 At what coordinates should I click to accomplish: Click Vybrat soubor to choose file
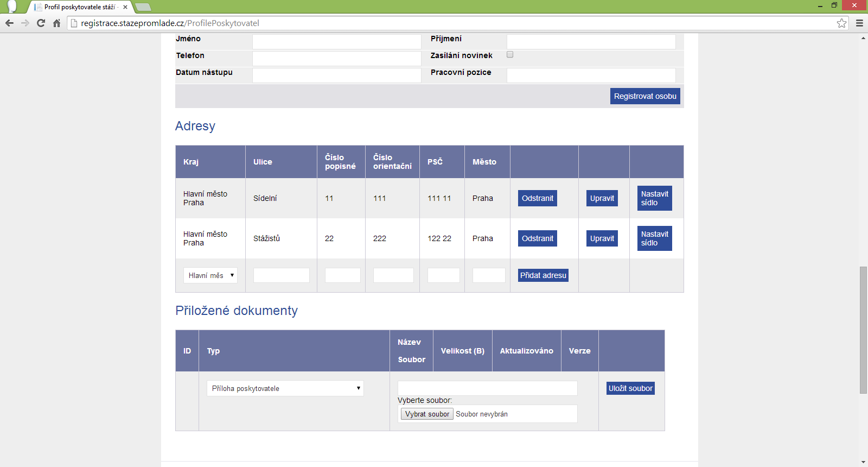pyautogui.click(x=427, y=414)
